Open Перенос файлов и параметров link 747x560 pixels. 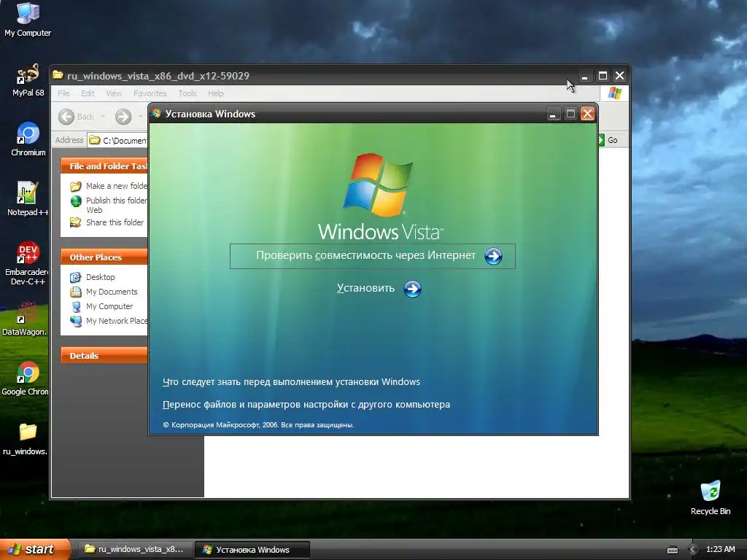pyautogui.click(x=306, y=405)
